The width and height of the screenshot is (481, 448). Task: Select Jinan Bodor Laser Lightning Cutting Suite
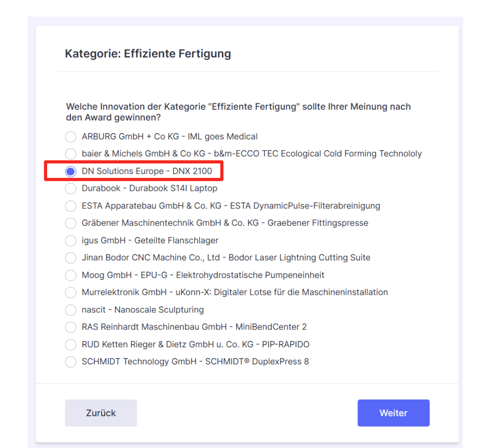tap(70, 258)
